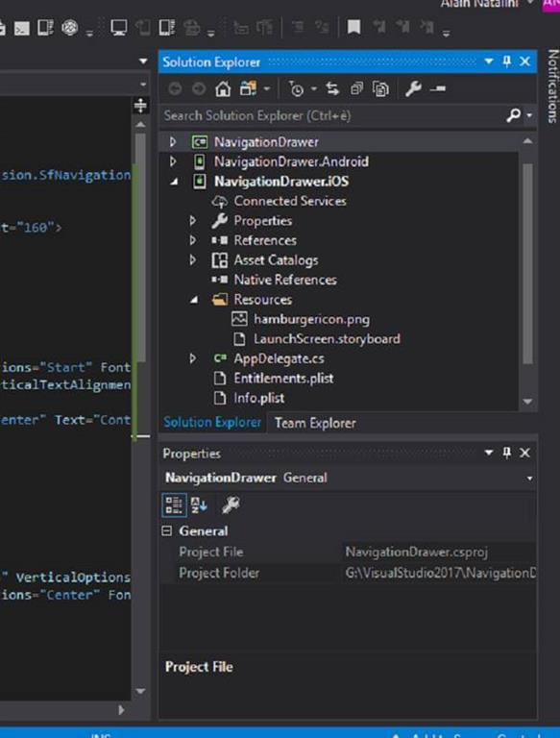Select Info.plist file
The image size is (560, 738).
coord(258,398)
